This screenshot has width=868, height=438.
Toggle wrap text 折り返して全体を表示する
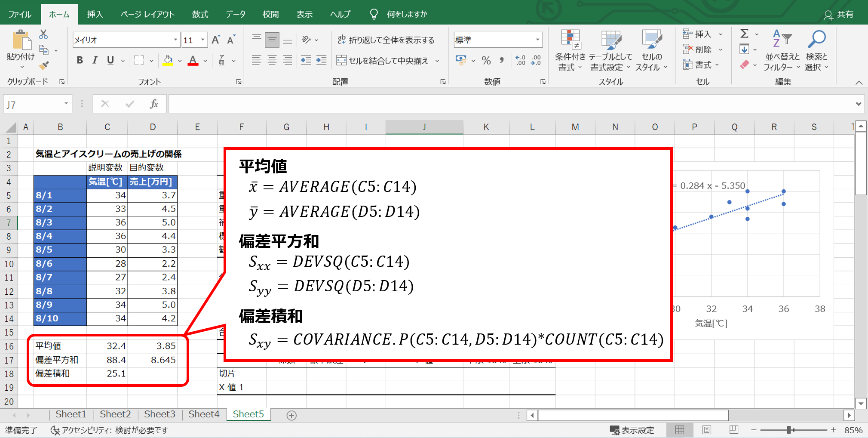[x=386, y=40]
